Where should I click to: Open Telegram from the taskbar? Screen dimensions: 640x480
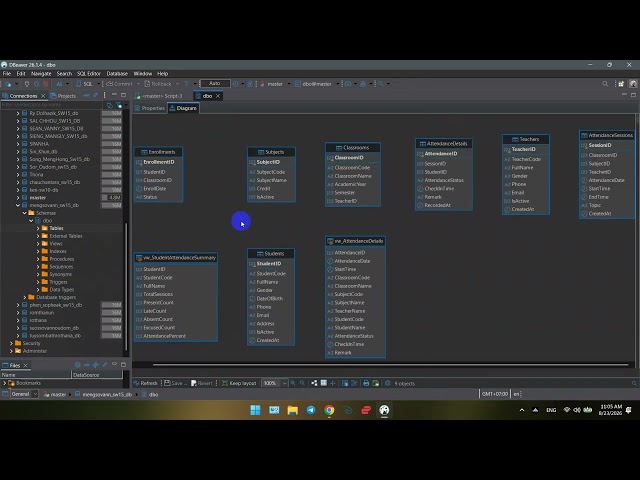tap(311, 410)
